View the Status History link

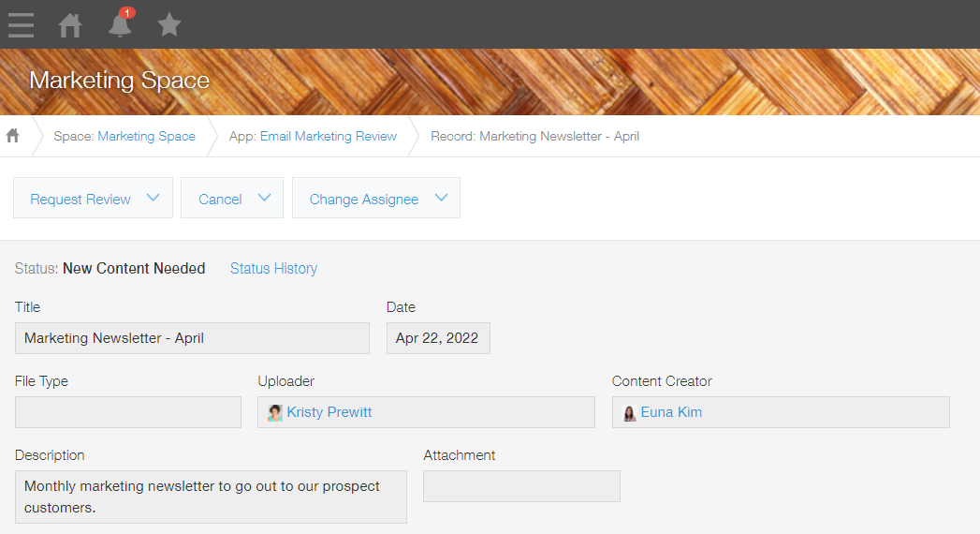tap(273, 269)
